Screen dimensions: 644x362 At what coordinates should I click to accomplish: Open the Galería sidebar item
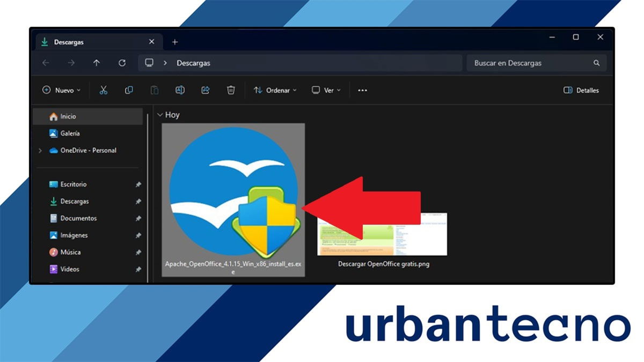[x=69, y=133]
